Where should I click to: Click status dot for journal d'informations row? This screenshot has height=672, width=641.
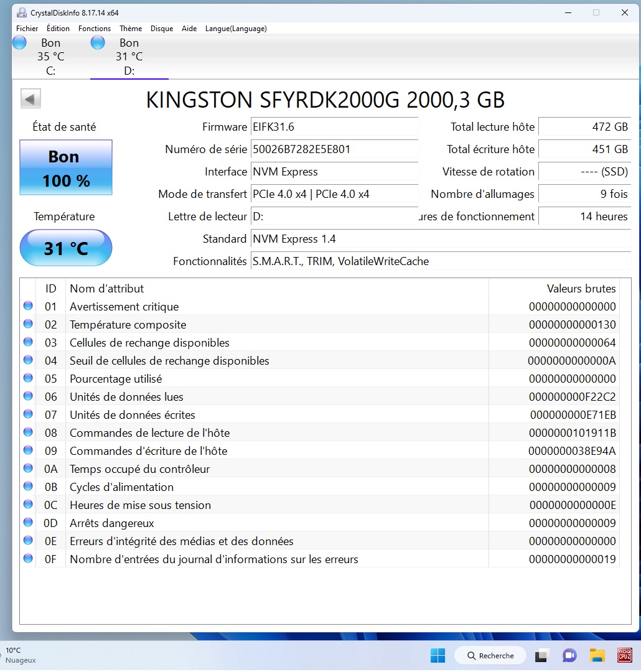pos(28,558)
